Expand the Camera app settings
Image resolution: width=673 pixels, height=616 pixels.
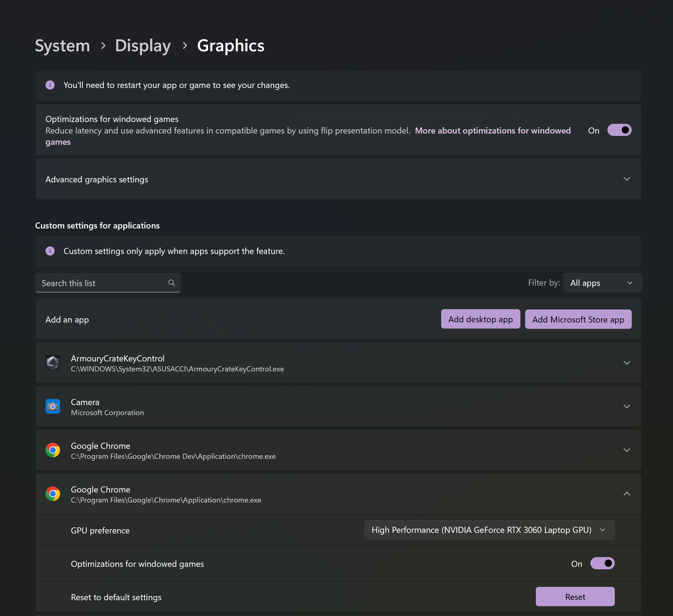pos(627,406)
